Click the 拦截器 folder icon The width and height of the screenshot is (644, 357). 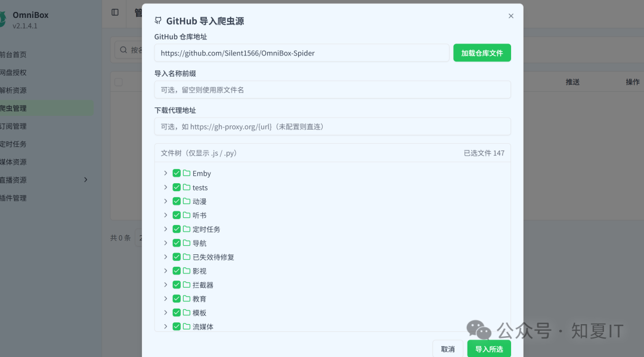tap(187, 285)
